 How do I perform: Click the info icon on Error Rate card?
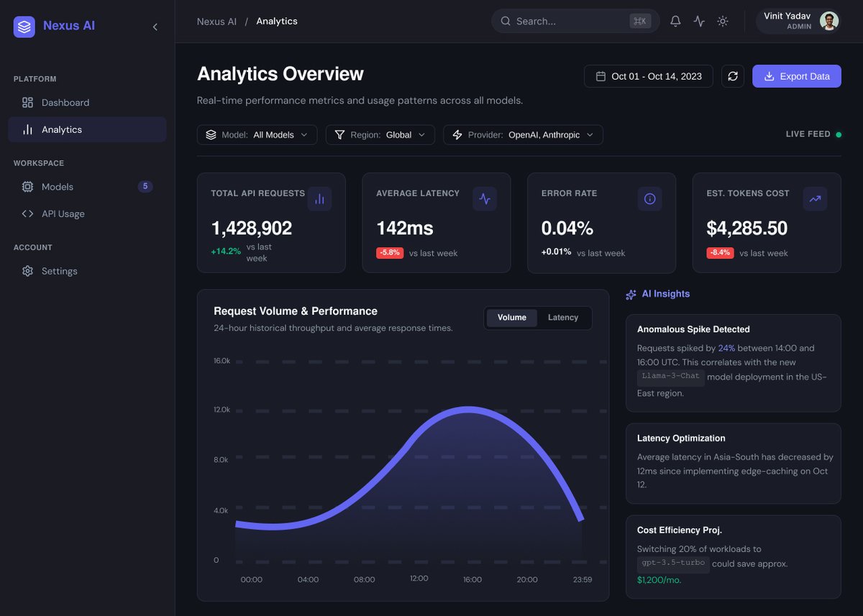650,199
